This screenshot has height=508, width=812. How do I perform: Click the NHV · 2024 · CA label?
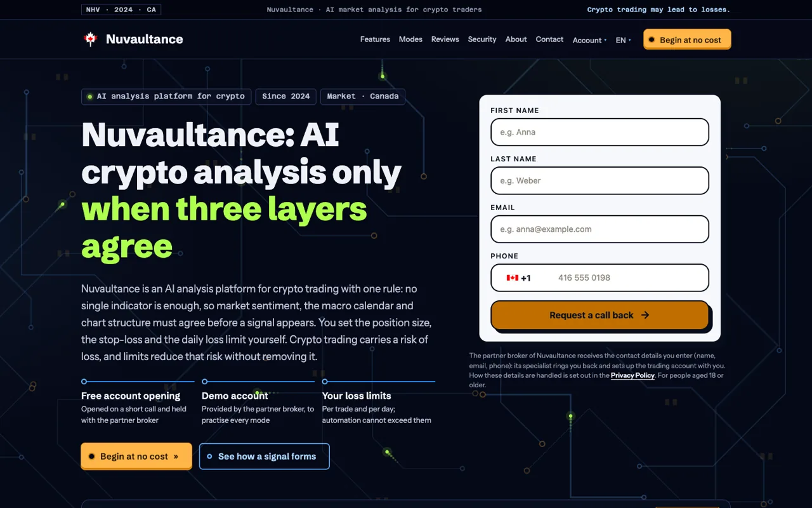coord(121,10)
